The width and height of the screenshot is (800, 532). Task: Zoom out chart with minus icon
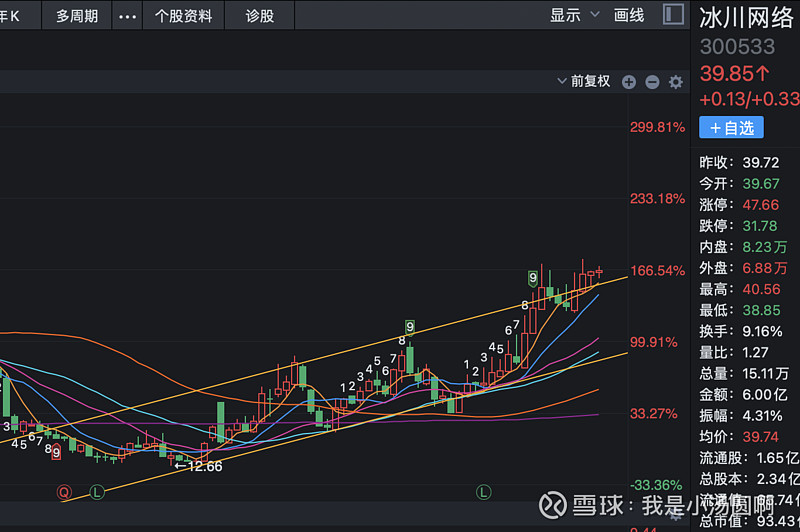652,82
